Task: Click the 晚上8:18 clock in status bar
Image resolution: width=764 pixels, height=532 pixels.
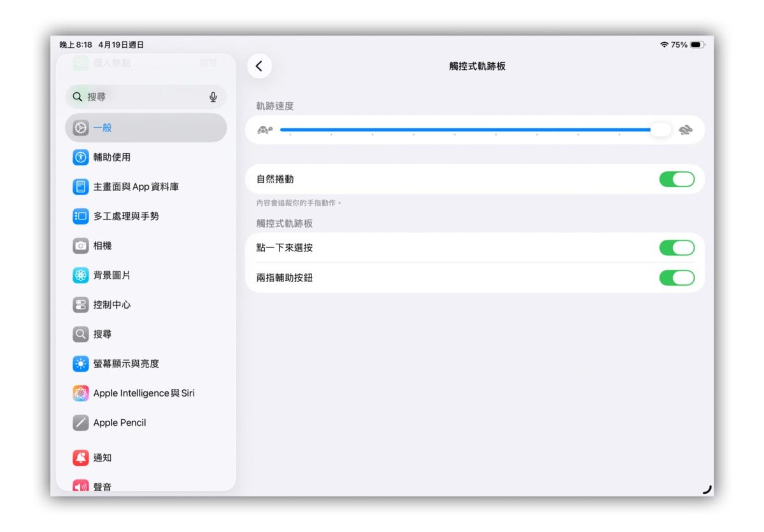Action: pyautogui.click(x=76, y=45)
